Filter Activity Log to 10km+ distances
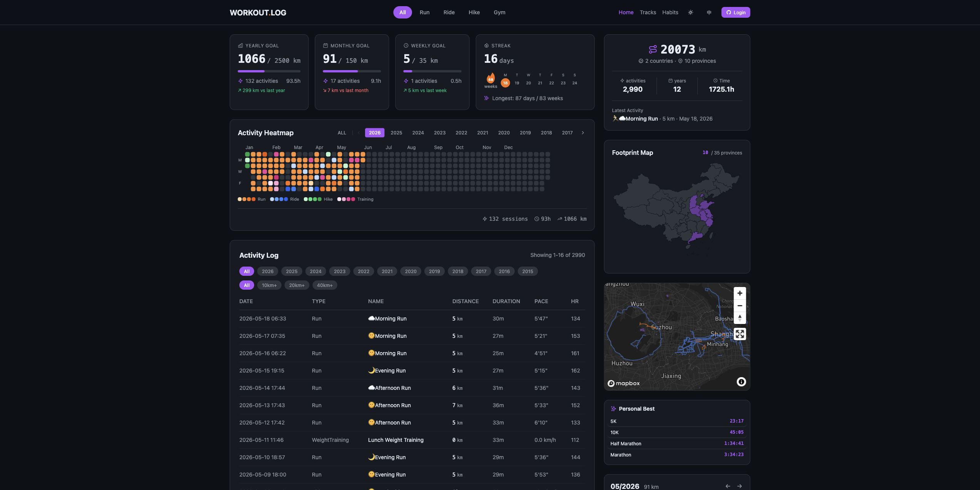Screen dimensions: 980x490 pos(269,285)
